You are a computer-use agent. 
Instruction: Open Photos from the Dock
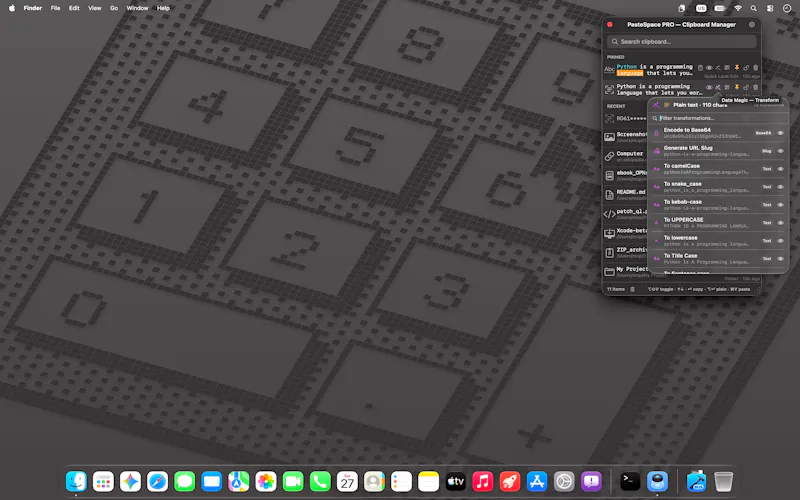266,481
